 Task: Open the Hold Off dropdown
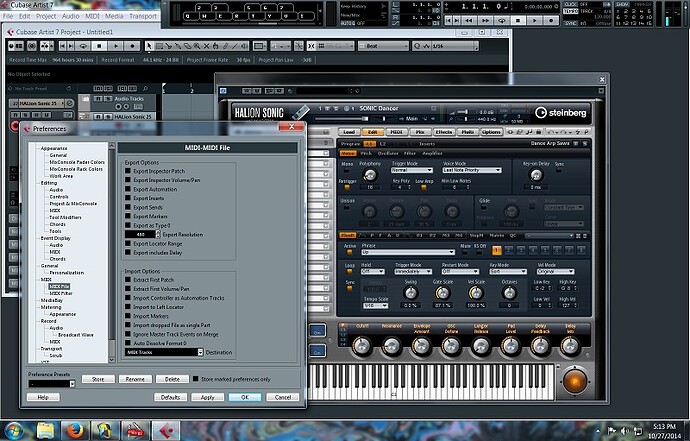[x=373, y=272]
